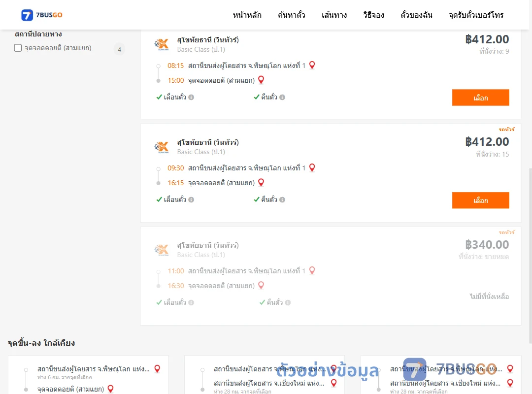Select the 09:30 trip with เลือก button
Screen dimensions: 532x394
pos(480,200)
